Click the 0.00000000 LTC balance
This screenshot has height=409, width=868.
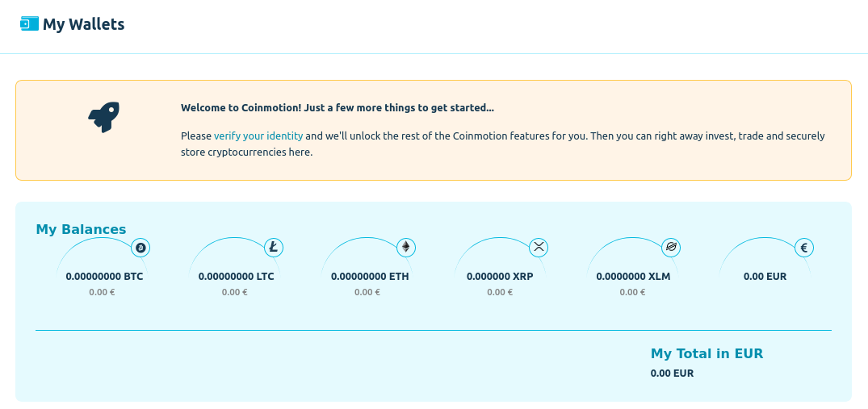tap(237, 277)
